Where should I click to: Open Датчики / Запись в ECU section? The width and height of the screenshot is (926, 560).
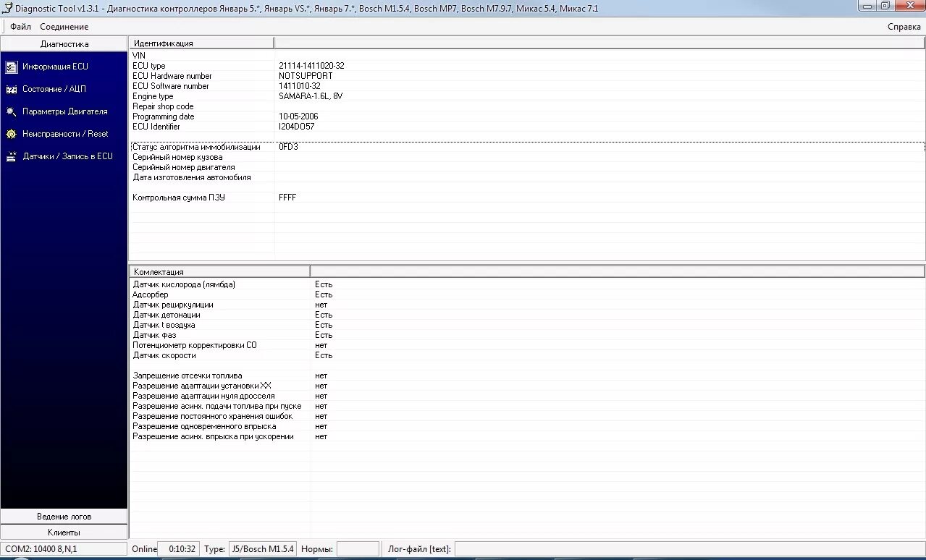pyautogui.click(x=68, y=156)
